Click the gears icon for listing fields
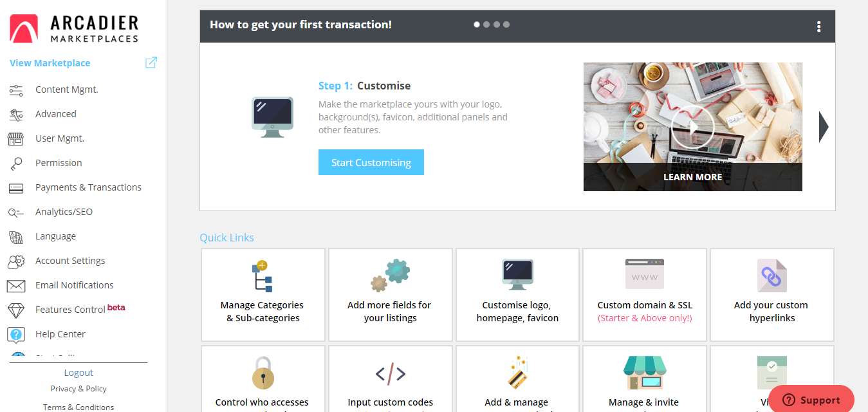The height and width of the screenshot is (412, 868). tap(390, 276)
